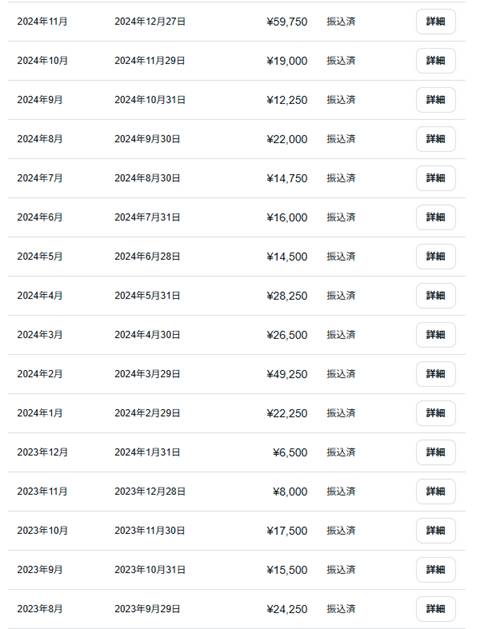The height and width of the screenshot is (629, 484).
Task: Click the ¥59,750 amount
Action: tap(287, 22)
